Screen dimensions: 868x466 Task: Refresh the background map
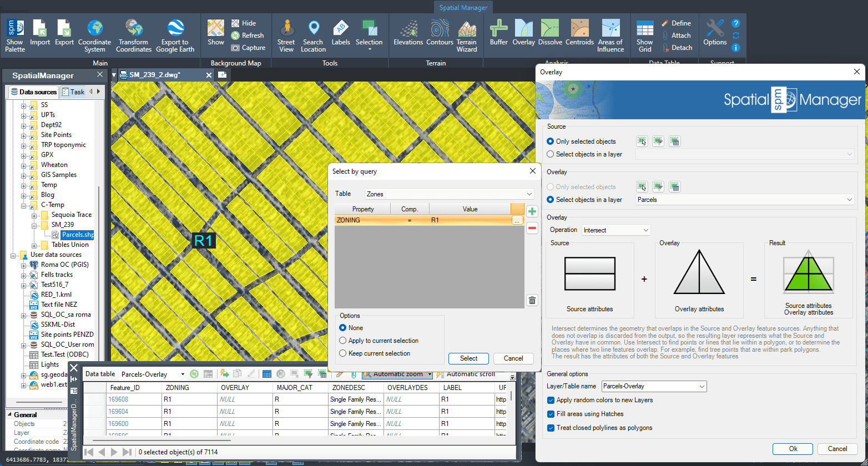click(248, 36)
